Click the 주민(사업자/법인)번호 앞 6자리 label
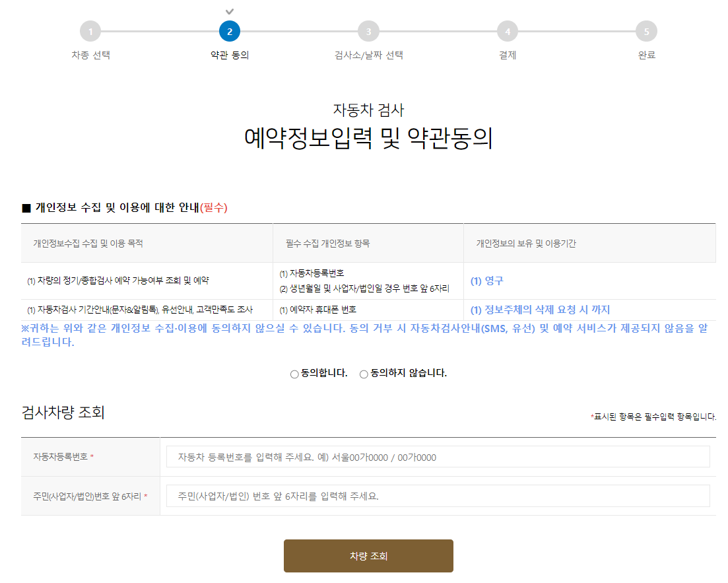 pyautogui.click(x=90, y=496)
